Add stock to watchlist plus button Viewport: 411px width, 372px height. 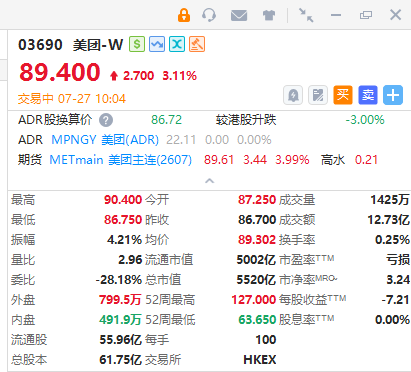tap(393, 95)
